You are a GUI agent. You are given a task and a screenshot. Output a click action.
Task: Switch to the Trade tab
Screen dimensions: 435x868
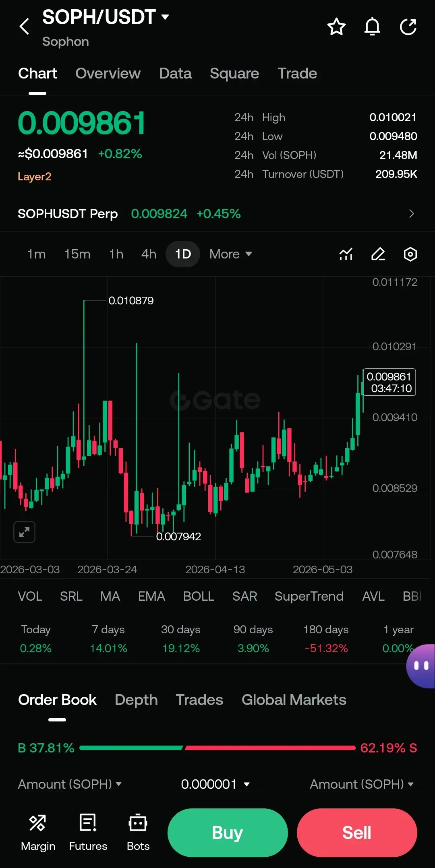[297, 74]
